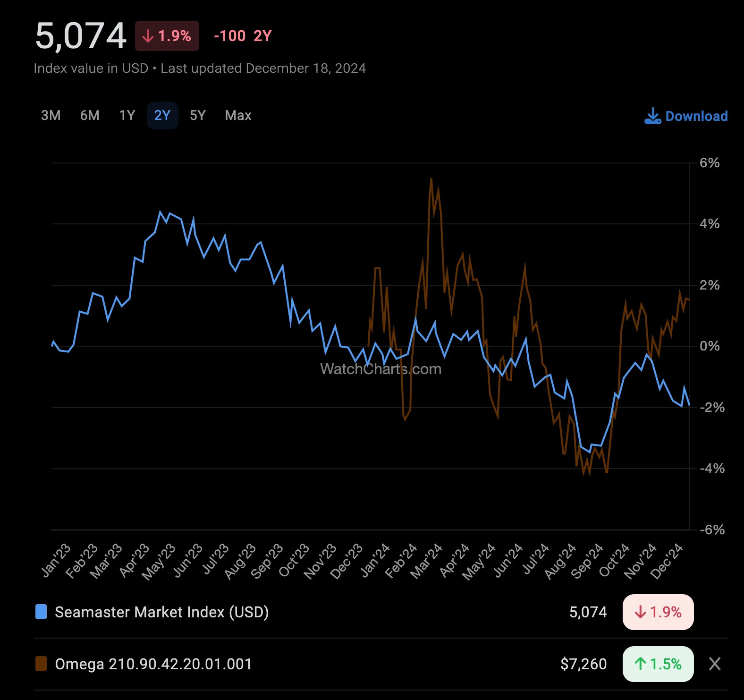Show the Max time range
The width and height of the screenshot is (744, 700).
[238, 115]
